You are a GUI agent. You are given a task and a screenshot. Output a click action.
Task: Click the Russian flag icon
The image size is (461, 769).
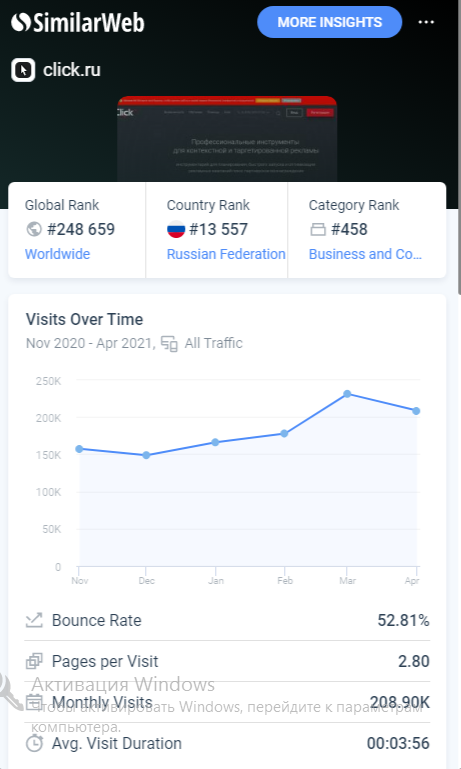(176, 229)
